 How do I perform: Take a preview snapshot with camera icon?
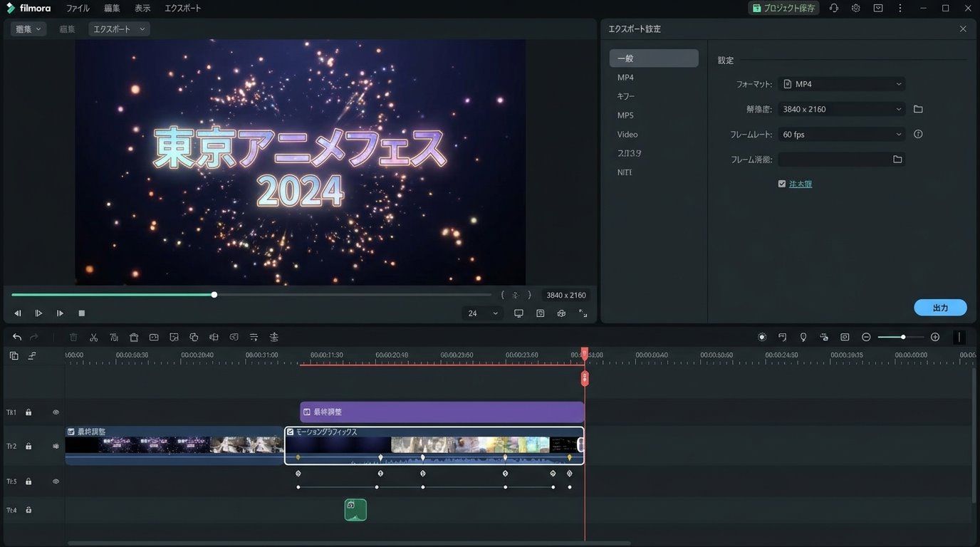tap(561, 313)
